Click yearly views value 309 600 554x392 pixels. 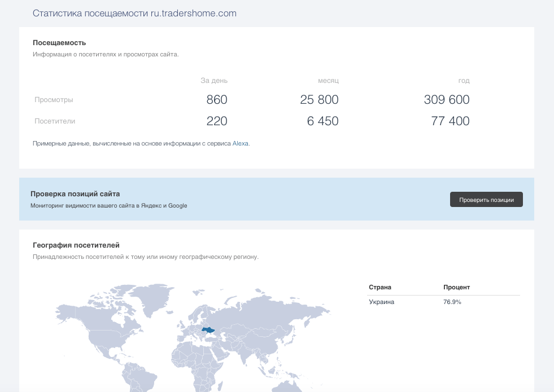[x=447, y=100]
